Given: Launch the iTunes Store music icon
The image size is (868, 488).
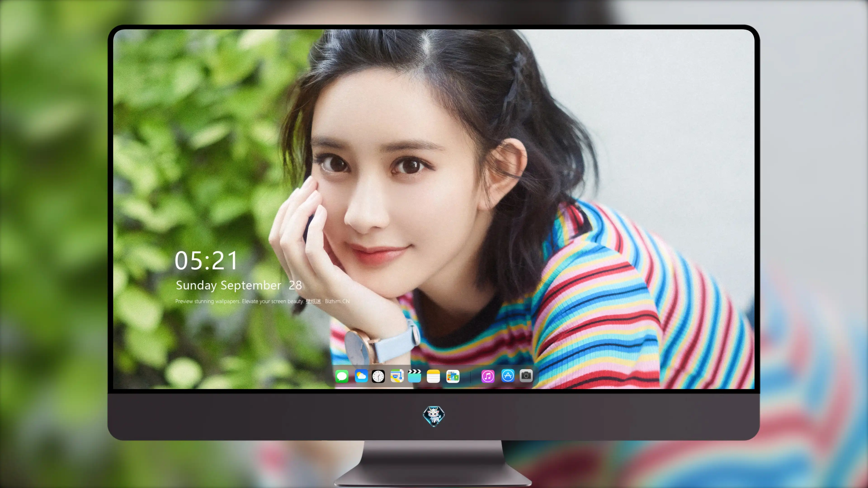Looking at the screenshot, I should pos(488,376).
